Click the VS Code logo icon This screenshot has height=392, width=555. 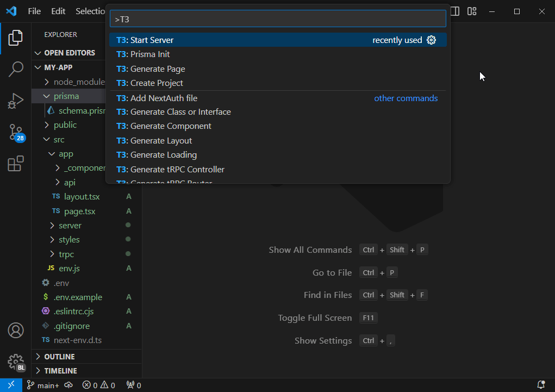[x=11, y=11]
